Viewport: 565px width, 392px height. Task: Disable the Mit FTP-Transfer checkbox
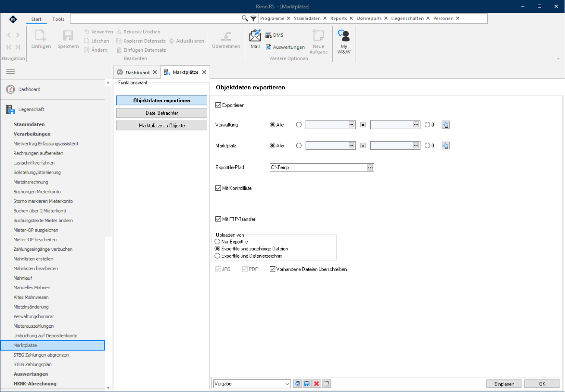(x=218, y=219)
